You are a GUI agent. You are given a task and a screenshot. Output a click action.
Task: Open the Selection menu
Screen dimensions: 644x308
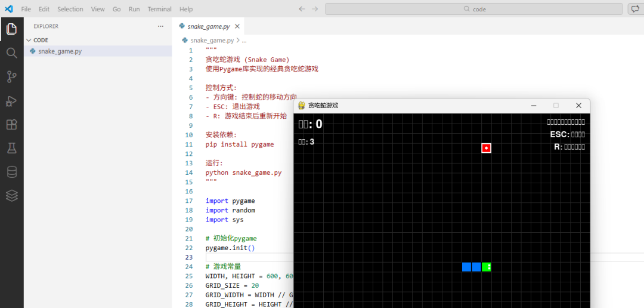click(x=70, y=9)
